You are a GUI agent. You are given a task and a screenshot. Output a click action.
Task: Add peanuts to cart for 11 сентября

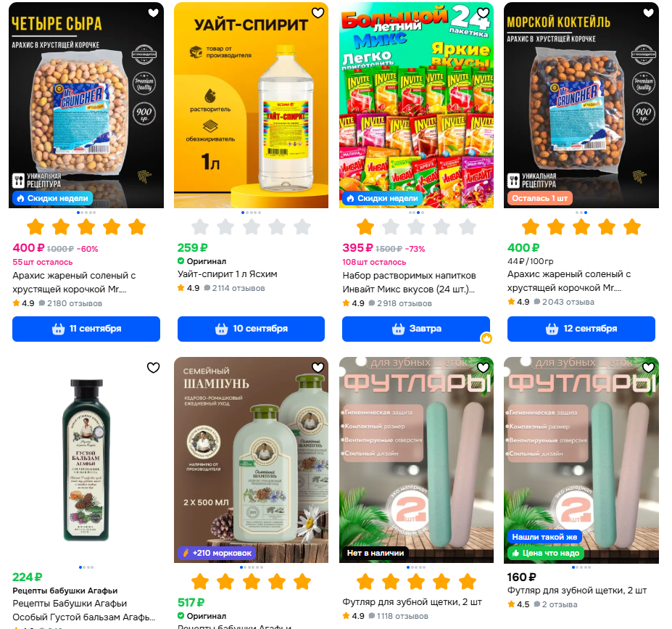[86, 329]
